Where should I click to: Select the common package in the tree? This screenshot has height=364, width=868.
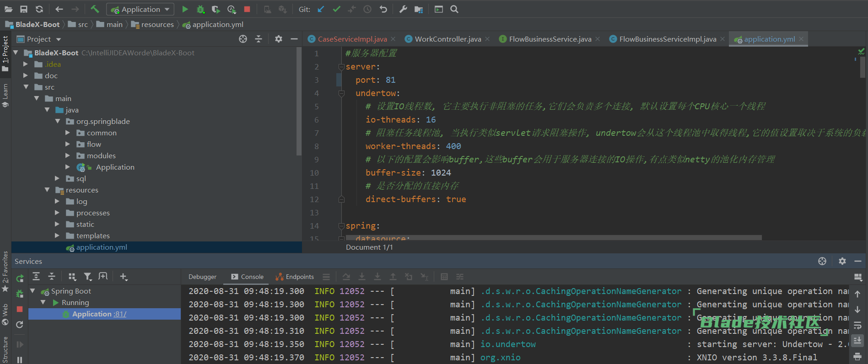(102, 133)
